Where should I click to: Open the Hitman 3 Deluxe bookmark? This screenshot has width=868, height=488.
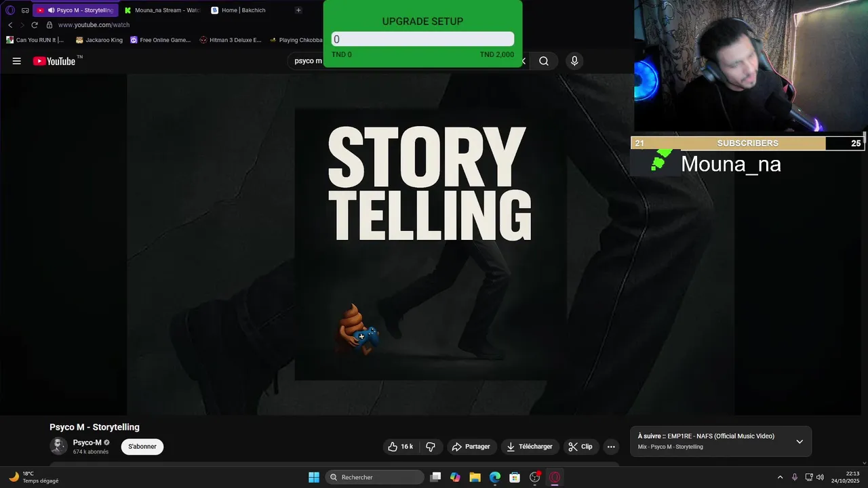[x=231, y=40]
